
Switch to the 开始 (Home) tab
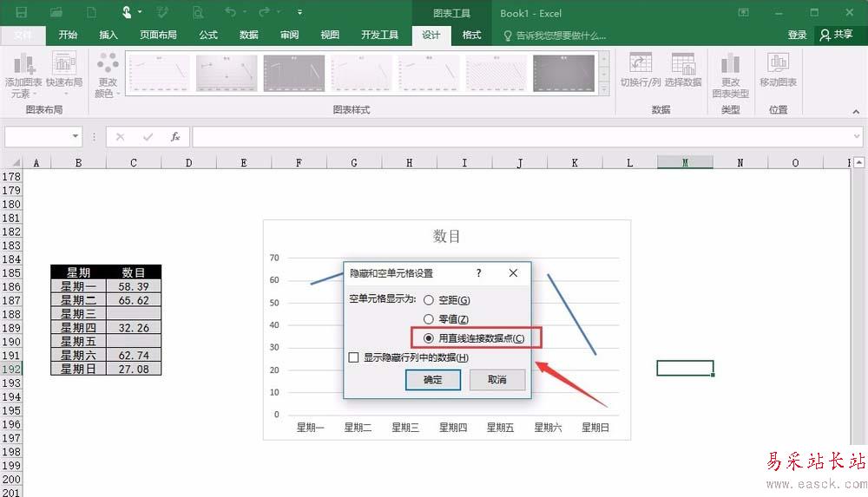68,35
